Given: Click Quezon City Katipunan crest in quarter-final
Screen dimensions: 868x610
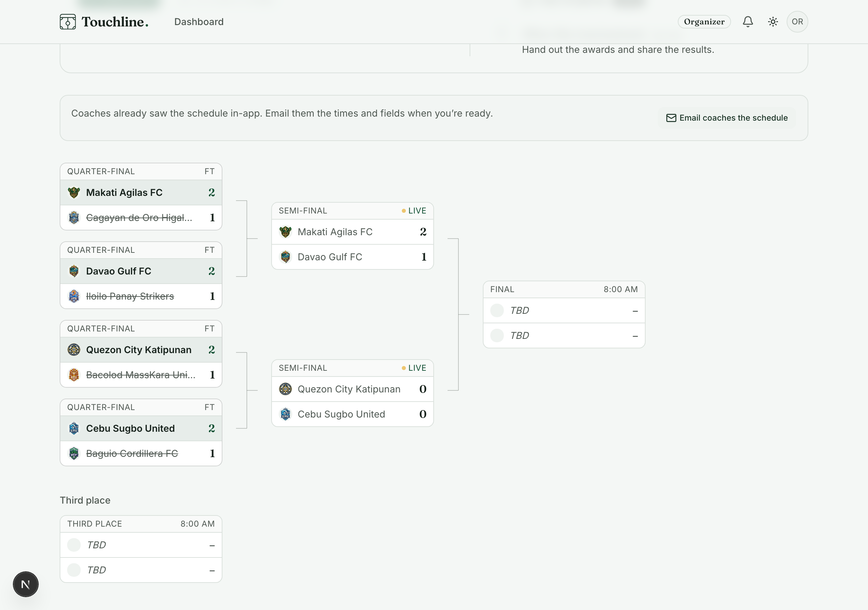Looking at the screenshot, I should (x=74, y=350).
